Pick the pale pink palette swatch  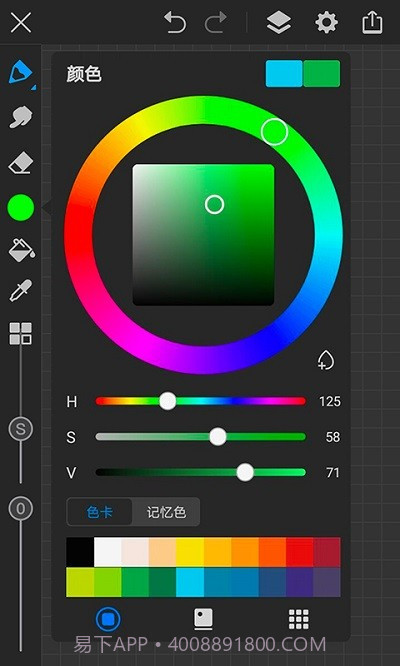click(x=135, y=552)
